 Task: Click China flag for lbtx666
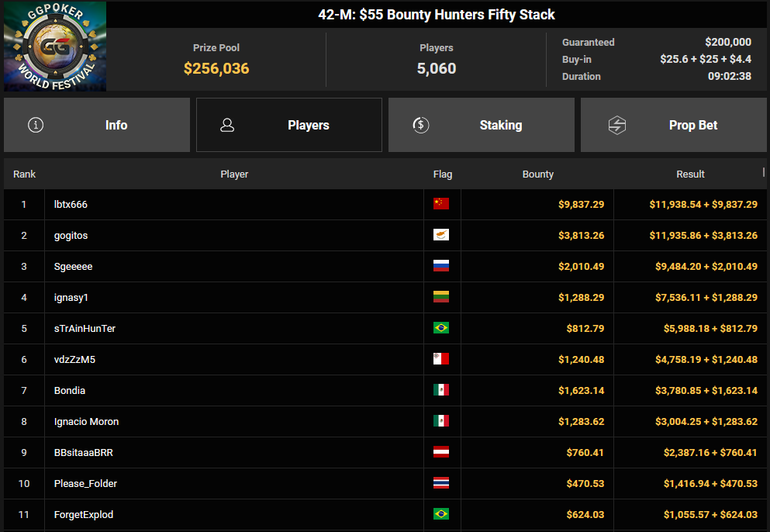441,204
